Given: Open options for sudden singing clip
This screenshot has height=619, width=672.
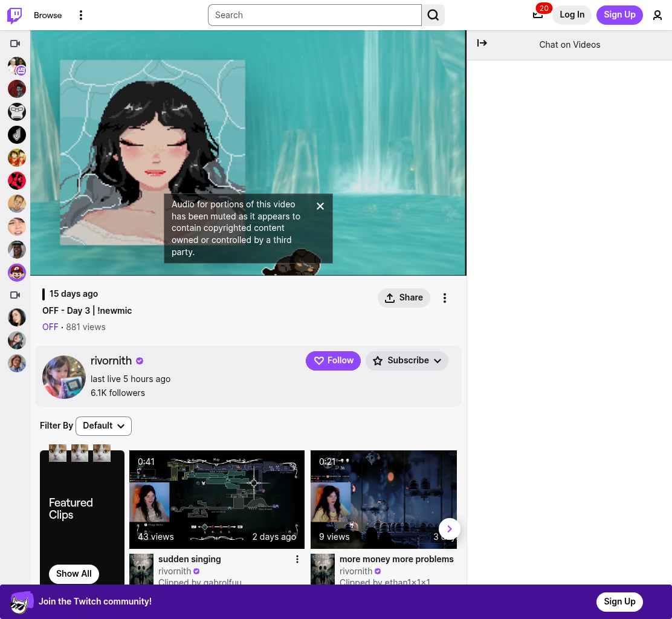Looking at the screenshot, I should [297, 559].
